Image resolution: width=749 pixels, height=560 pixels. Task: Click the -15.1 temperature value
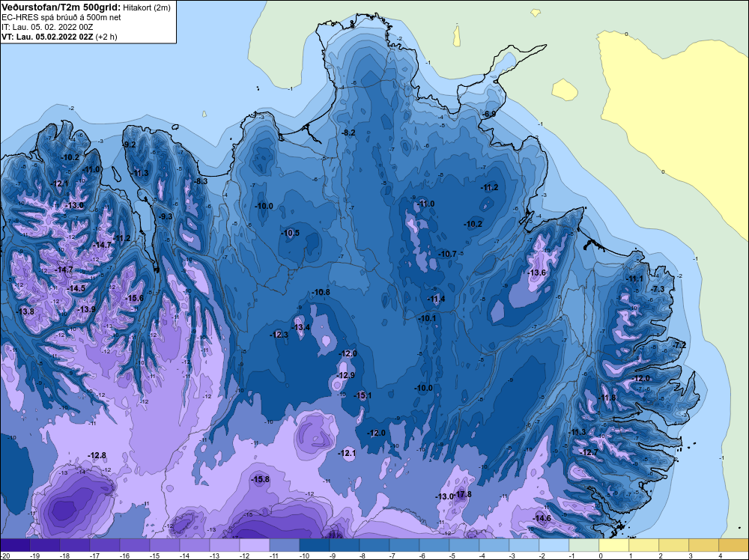pyautogui.click(x=363, y=395)
